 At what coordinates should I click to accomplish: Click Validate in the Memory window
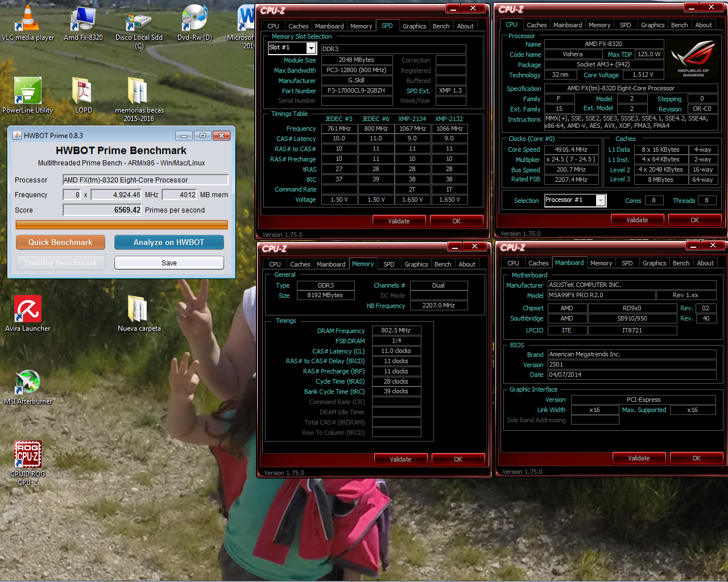point(400,459)
